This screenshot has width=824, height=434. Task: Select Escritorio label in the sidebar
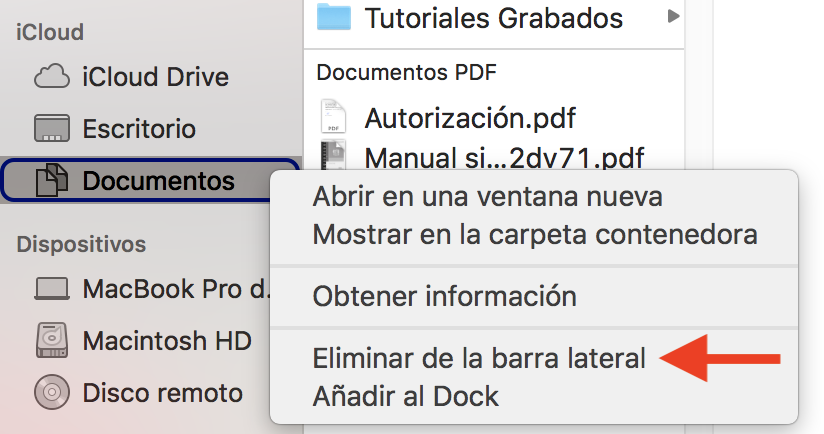pyautogui.click(x=139, y=128)
